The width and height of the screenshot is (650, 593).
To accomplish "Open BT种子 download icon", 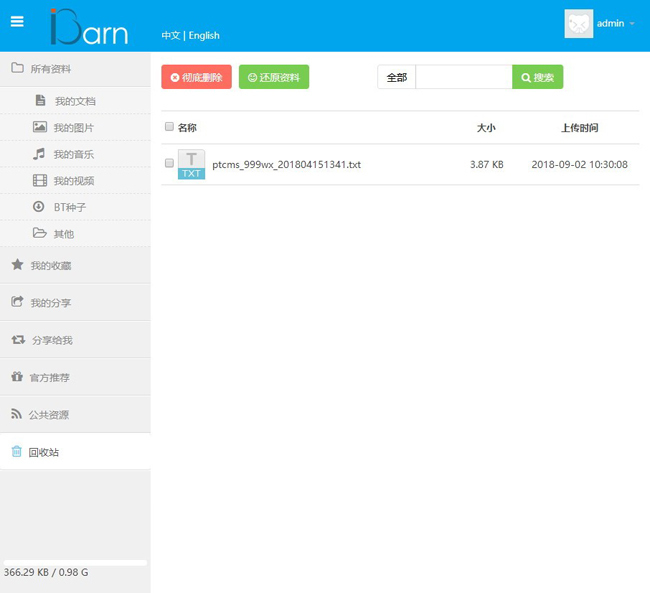I will [39, 207].
